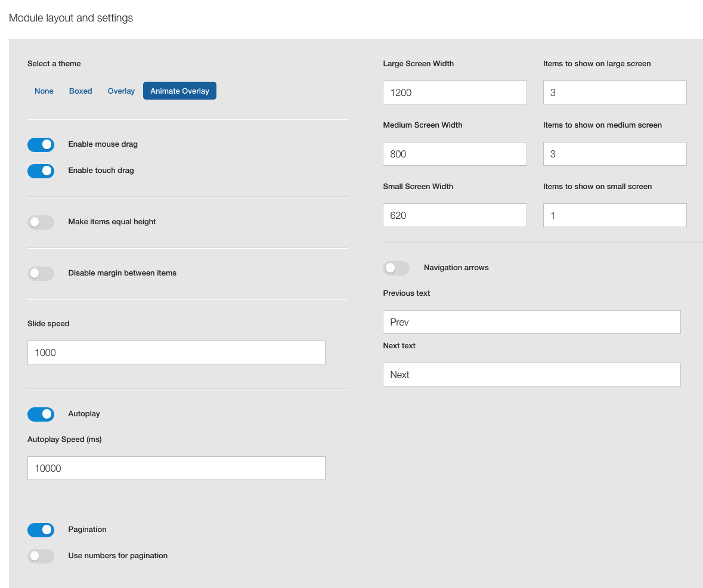Click the "Select a theme" label
Image resolution: width=703 pixels, height=588 pixels.
point(54,64)
